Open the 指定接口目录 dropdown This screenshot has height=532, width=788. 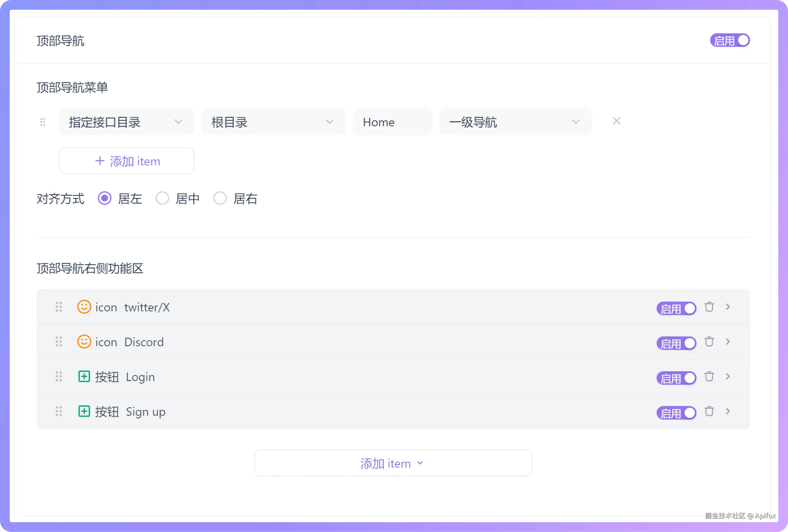coord(126,122)
